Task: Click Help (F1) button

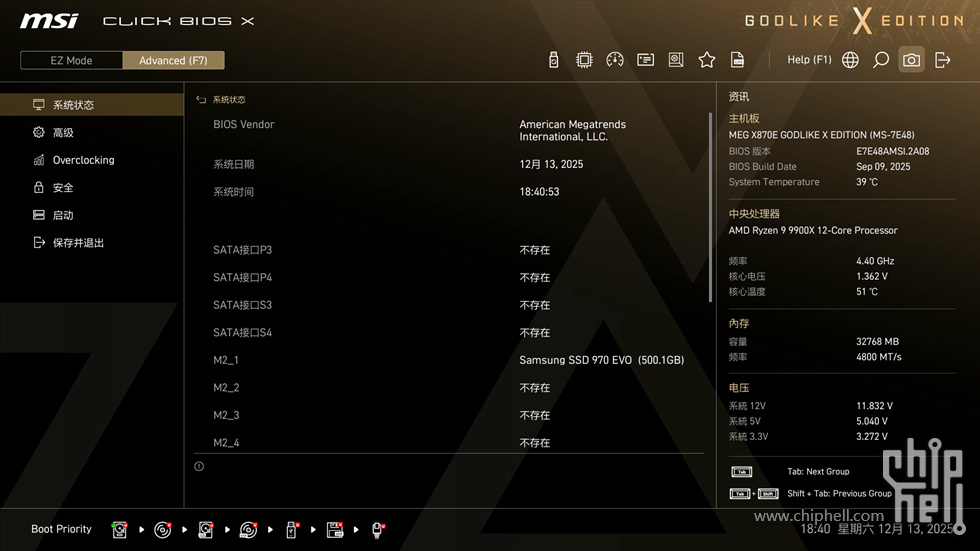Action: click(x=809, y=60)
